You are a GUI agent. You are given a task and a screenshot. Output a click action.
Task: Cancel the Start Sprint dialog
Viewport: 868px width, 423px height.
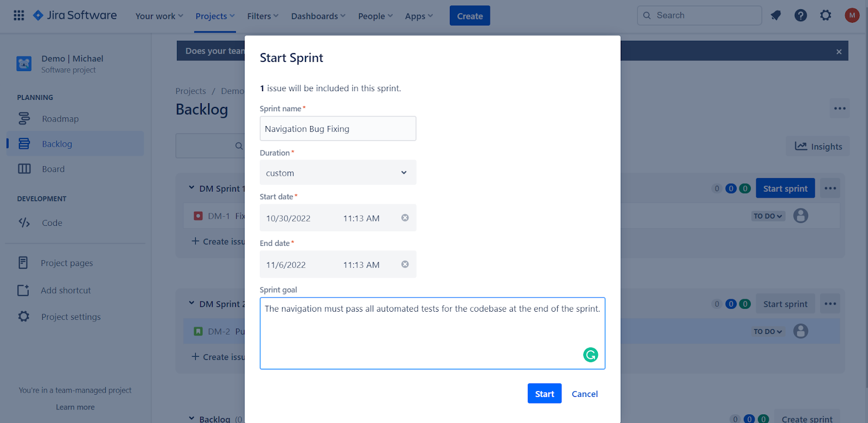click(x=584, y=394)
